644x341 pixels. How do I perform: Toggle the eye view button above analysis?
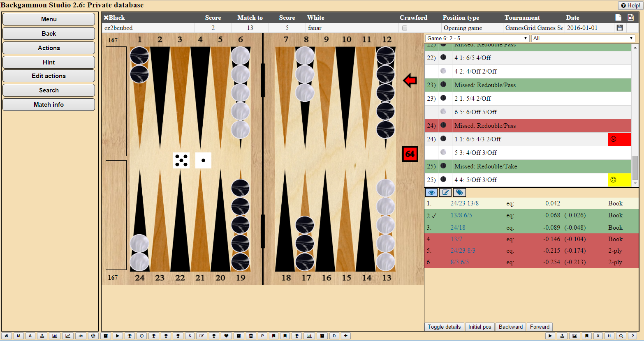pyautogui.click(x=431, y=192)
